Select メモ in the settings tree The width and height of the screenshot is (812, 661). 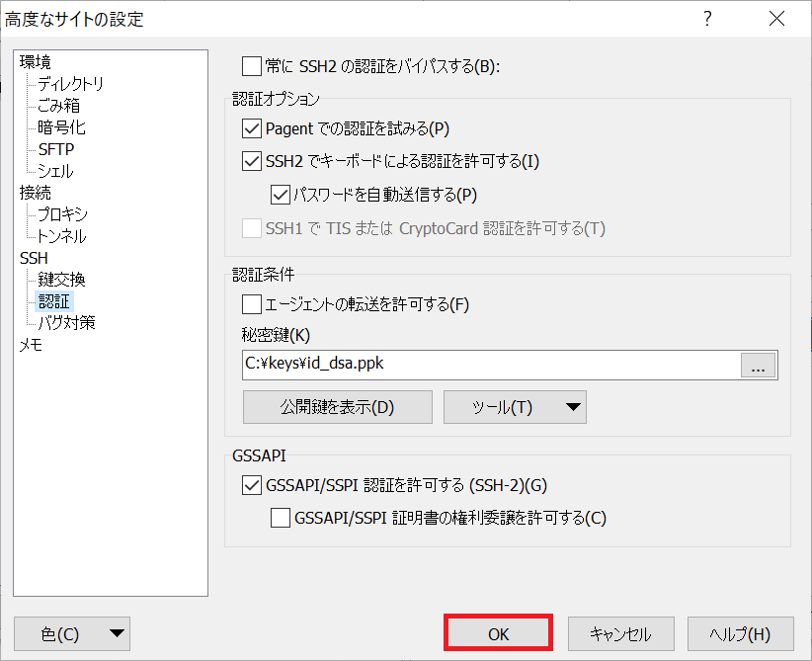point(32,345)
